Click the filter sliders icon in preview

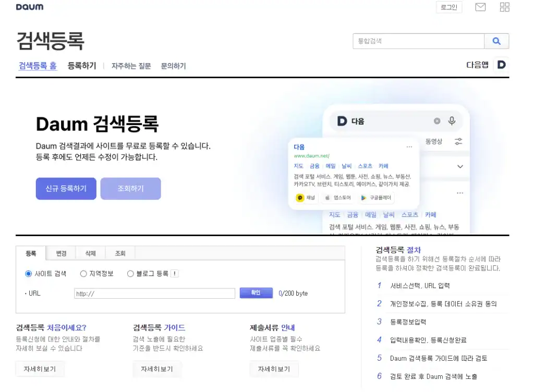(458, 141)
